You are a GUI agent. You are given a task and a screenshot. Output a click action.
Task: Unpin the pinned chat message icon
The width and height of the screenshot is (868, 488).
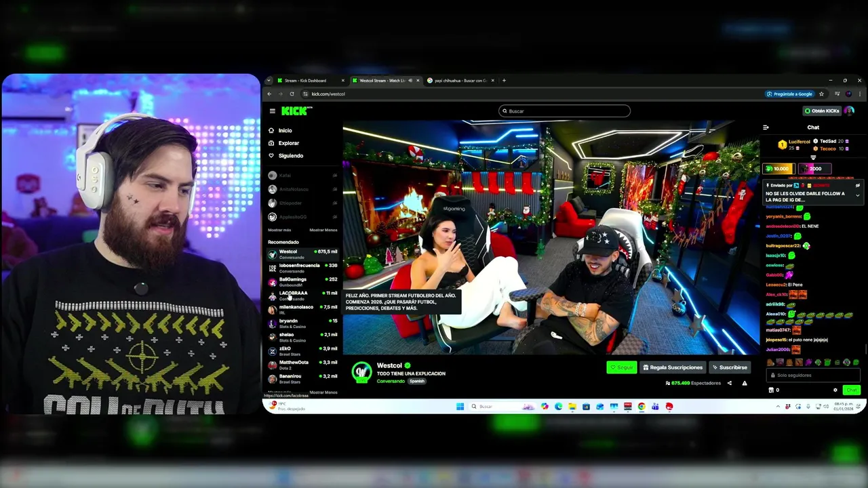[858, 185]
